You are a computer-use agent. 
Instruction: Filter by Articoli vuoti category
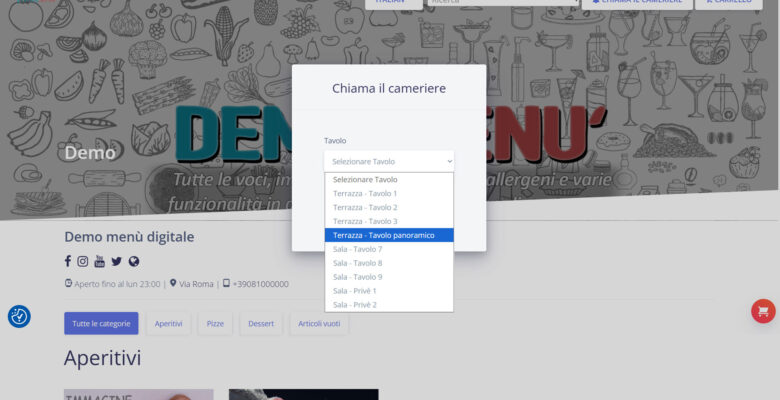click(x=319, y=323)
